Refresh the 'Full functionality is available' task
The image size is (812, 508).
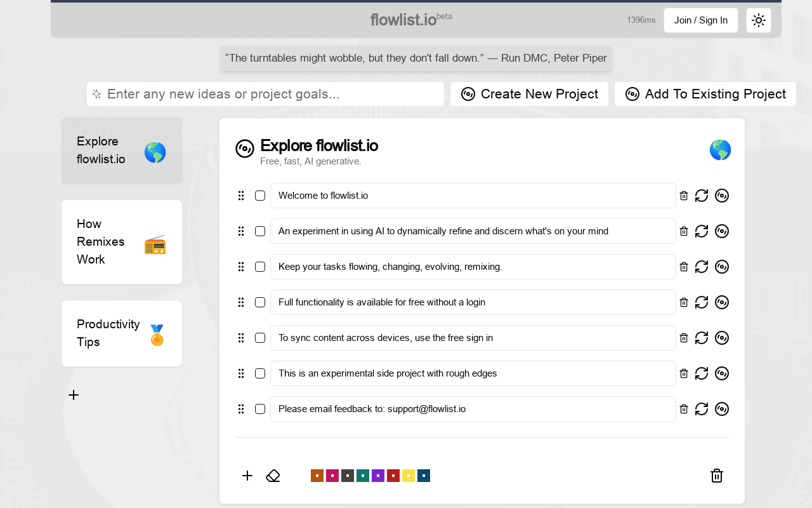pyautogui.click(x=702, y=302)
